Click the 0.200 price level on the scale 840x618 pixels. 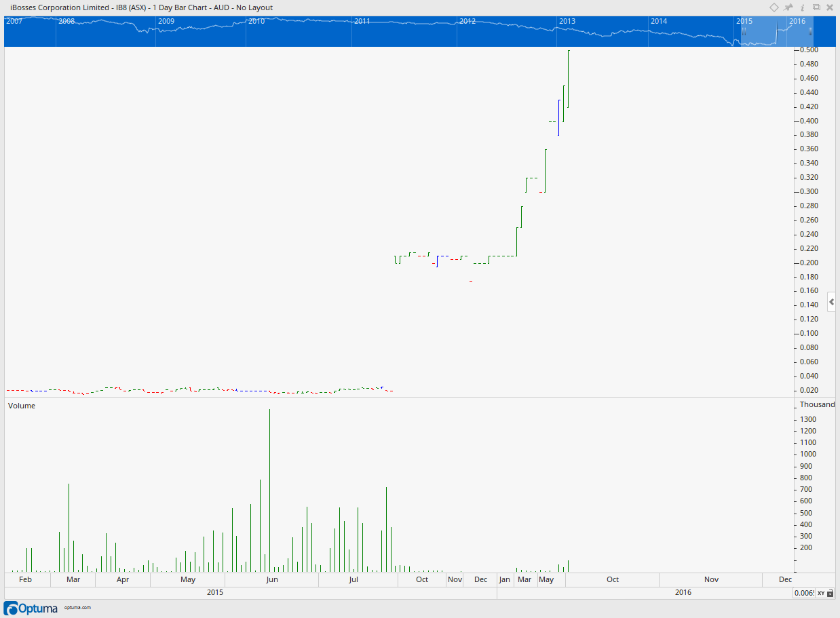point(808,263)
